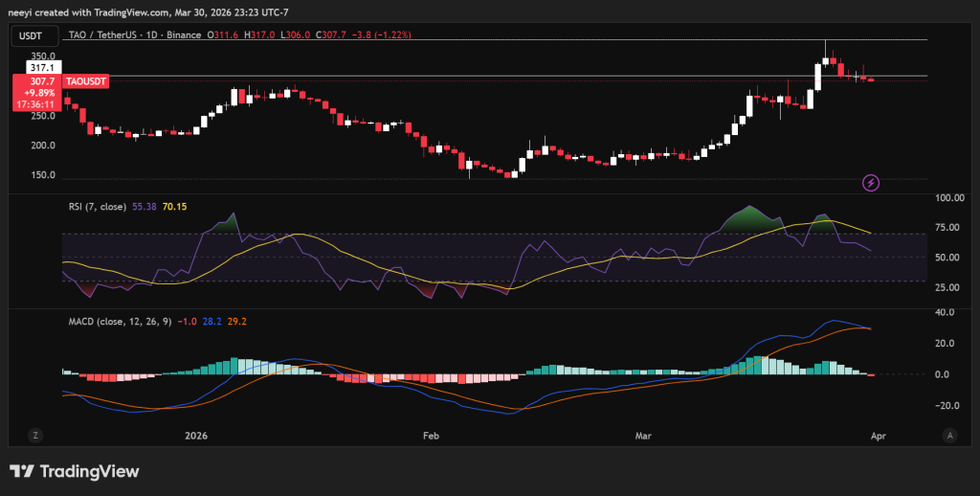This screenshot has width=980, height=496.
Task: Click the 317.1 price axis label
Action: (42, 69)
